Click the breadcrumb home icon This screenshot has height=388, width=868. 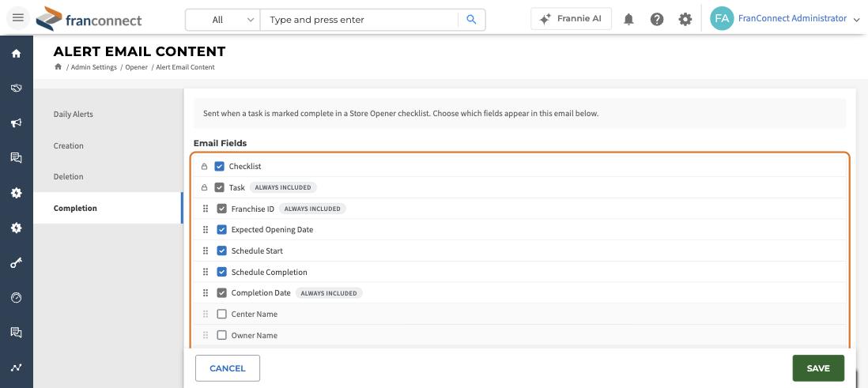coord(58,66)
